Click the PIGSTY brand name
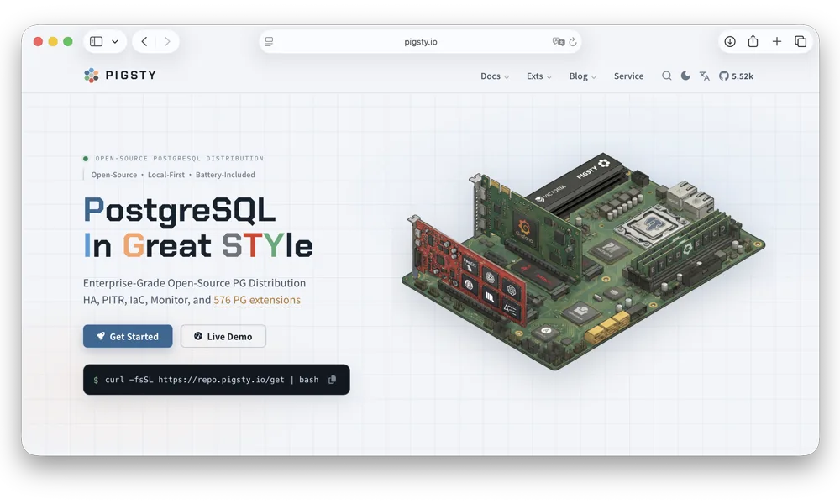The height and width of the screenshot is (504, 840). tap(131, 75)
